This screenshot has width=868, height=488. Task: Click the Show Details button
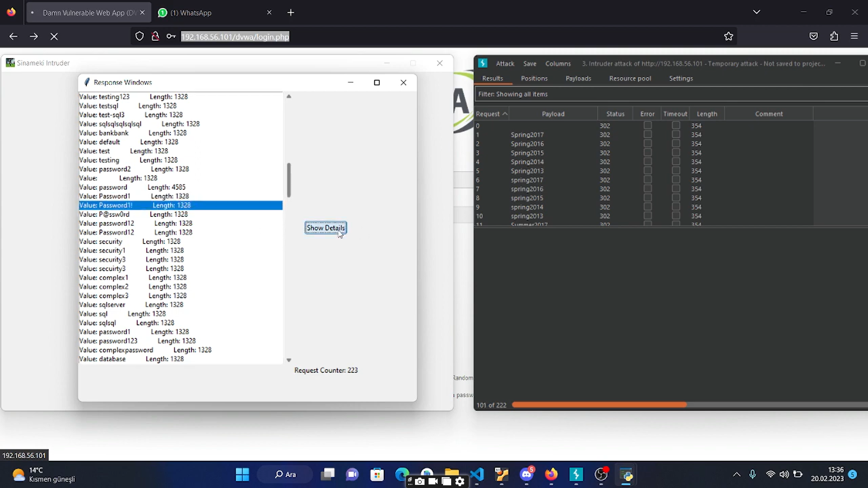pos(325,227)
